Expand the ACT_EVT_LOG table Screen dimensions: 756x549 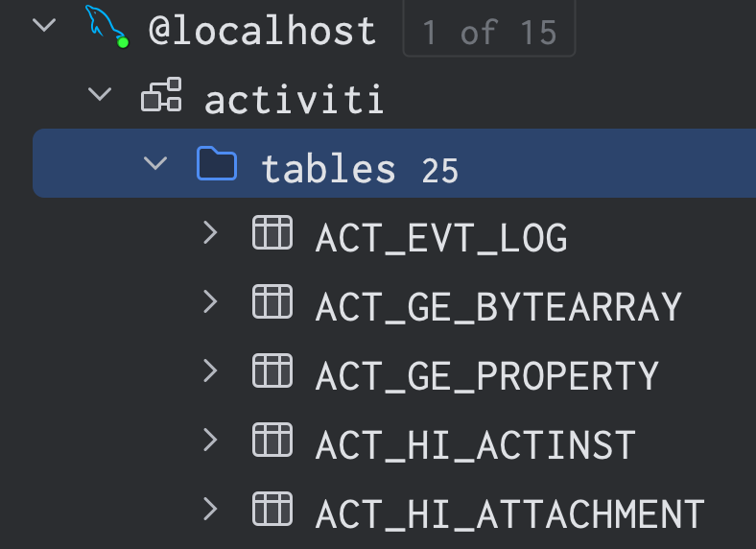(x=210, y=232)
